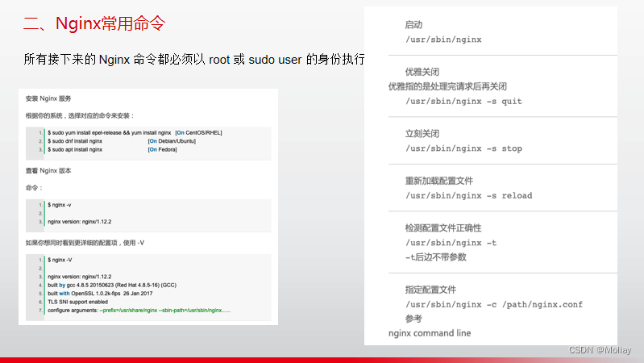This screenshot has width=644, height=363.
Task: Select the '$ nginx -v' command line
Action: tap(59, 205)
